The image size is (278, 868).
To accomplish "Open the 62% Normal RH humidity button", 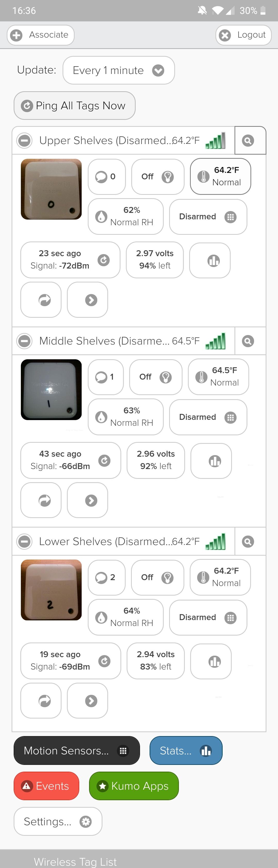I will tap(126, 216).
